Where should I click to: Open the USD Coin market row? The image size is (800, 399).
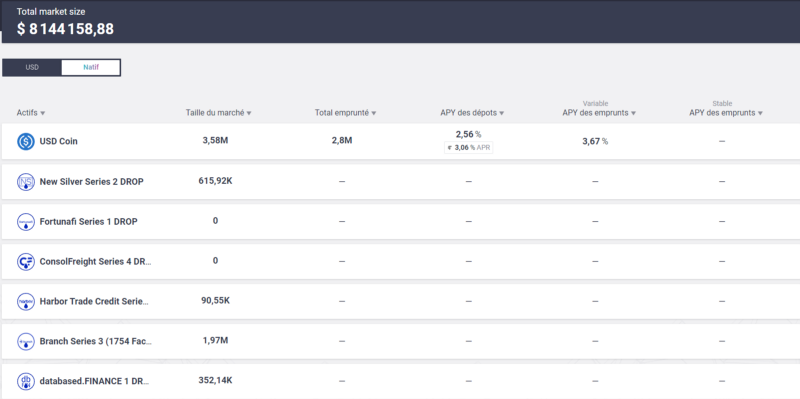coord(401,141)
